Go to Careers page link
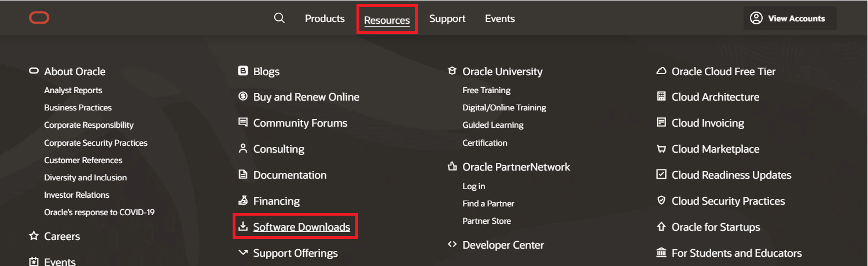 [62, 237]
